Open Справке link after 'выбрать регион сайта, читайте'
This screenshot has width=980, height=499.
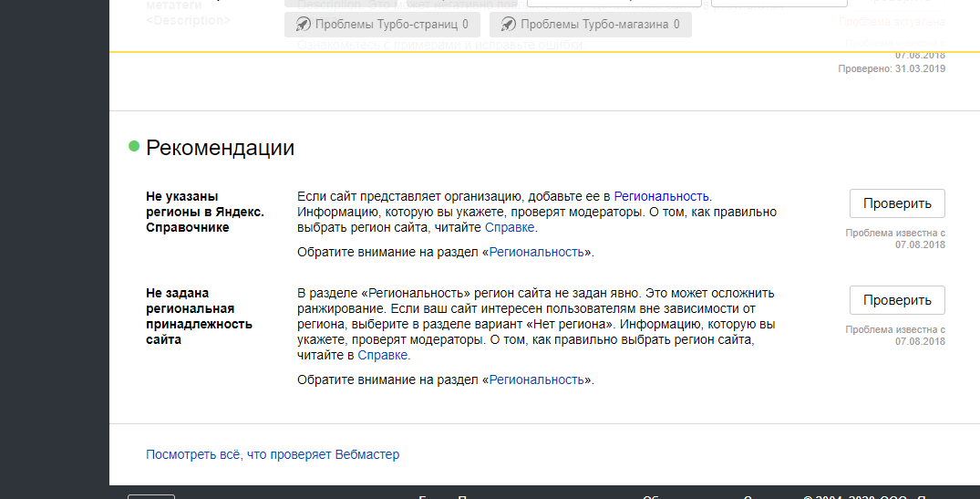click(x=510, y=228)
